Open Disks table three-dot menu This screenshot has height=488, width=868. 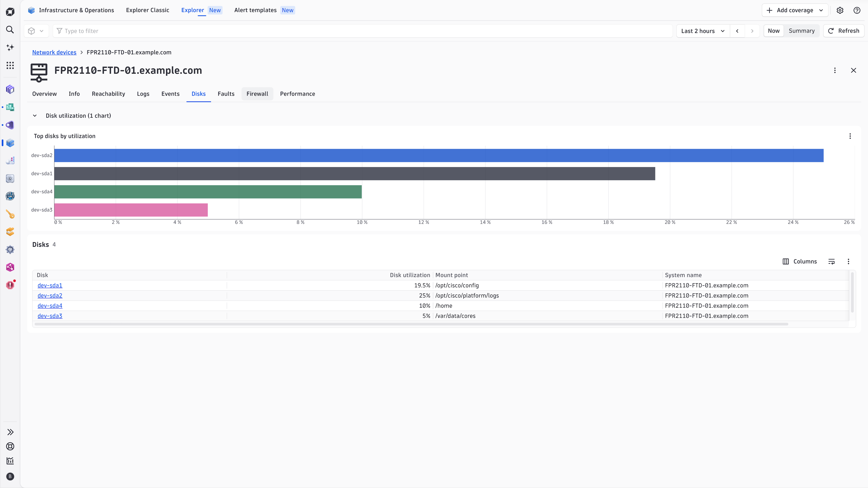849,262
